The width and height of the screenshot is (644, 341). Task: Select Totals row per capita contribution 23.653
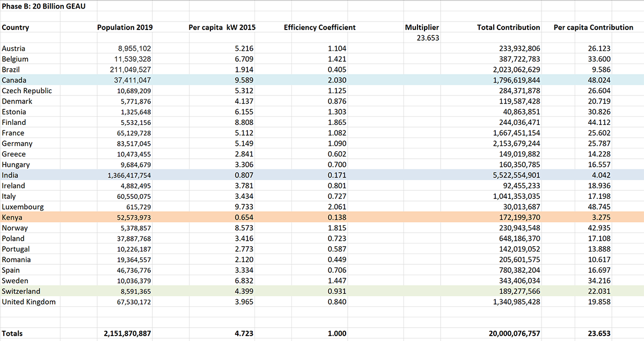click(x=599, y=333)
